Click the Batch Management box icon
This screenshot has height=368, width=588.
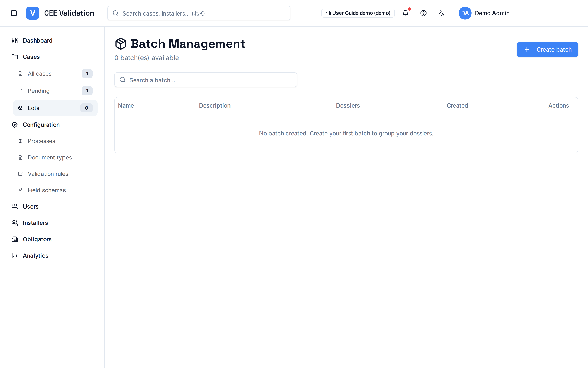click(x=121, y=44)
